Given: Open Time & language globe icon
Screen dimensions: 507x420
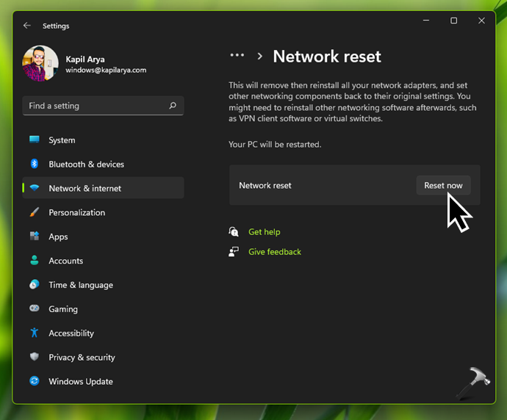Looking at the screenshot, I should coord(35,285).
